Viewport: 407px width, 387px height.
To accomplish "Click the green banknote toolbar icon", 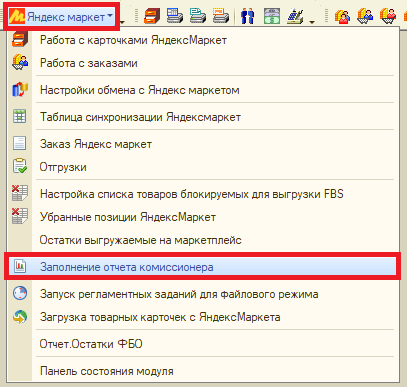I will [x=272, y=16].
